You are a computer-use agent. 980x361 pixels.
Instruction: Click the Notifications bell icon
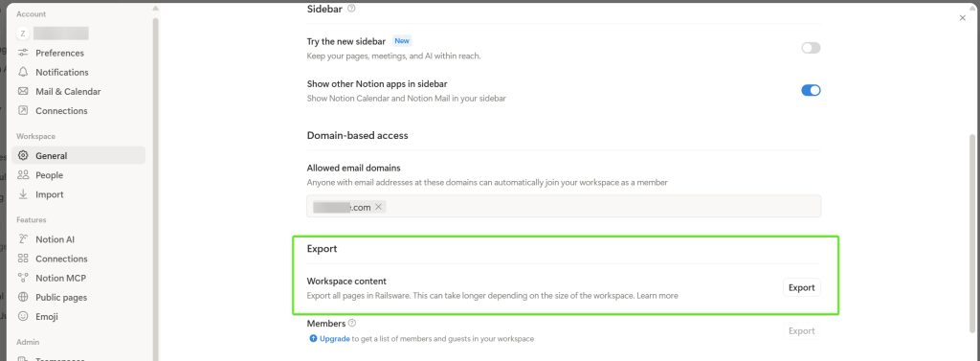pos(23,72)
